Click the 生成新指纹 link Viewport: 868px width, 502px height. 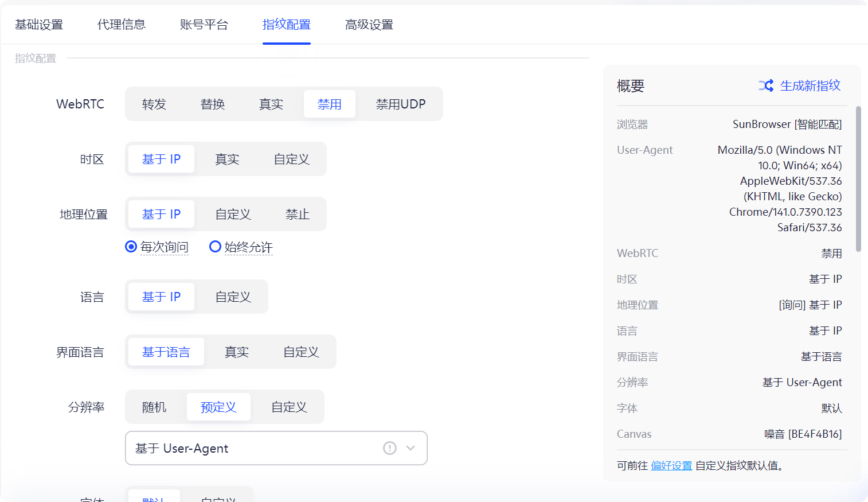click(808, 85)
